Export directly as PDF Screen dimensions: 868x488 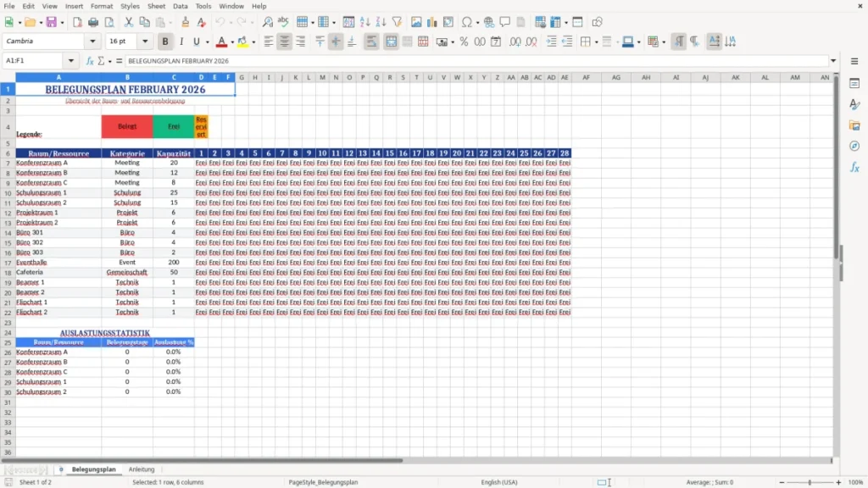point(77,22)
